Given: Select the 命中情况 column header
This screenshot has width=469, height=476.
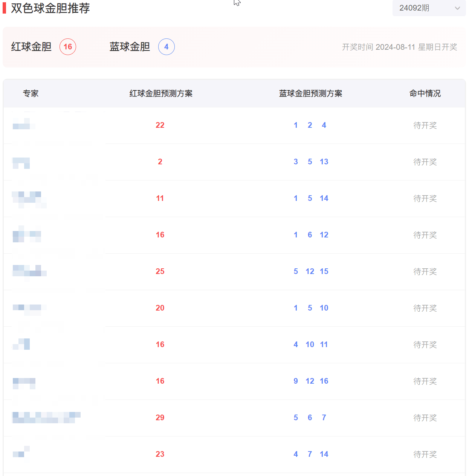Looking at the screenshot, I should (425, 93).
